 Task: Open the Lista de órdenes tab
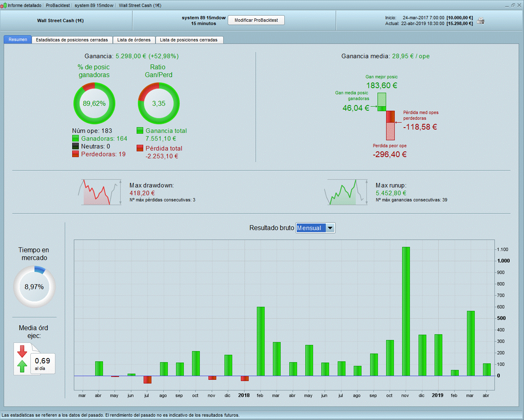point(134,40)
